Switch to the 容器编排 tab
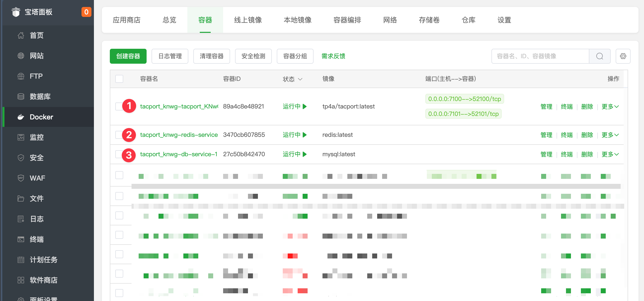 tap(347, 20)
